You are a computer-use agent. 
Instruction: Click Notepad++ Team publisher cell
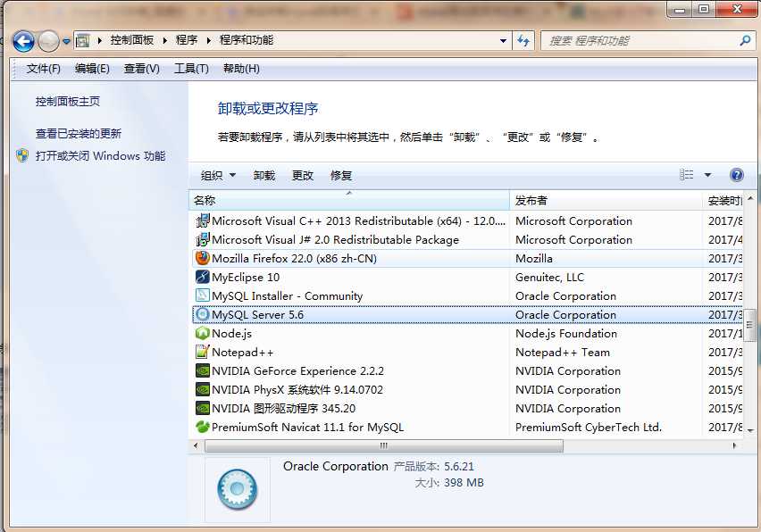click(563, 353)
